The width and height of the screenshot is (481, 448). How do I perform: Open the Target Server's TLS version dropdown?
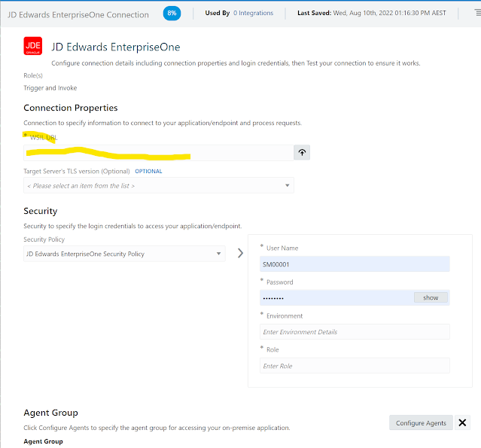(x=159, y=185)
